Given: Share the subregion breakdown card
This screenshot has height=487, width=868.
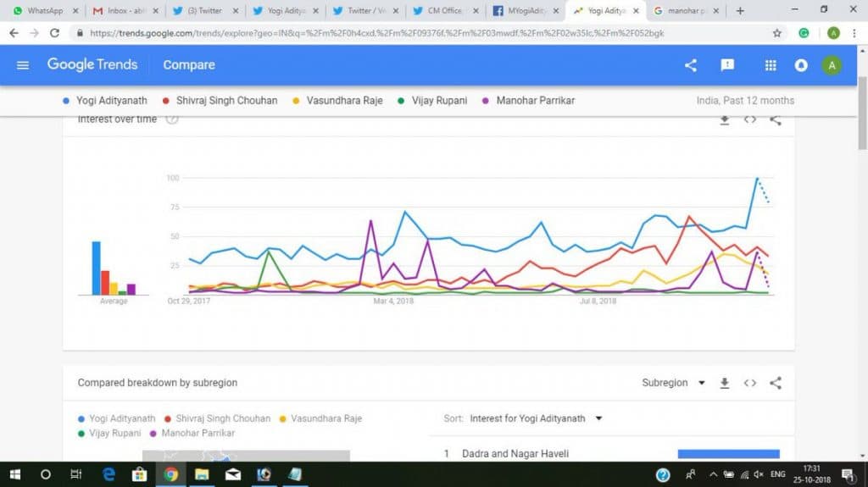Looking at the screenshot, I should [776, 383].
